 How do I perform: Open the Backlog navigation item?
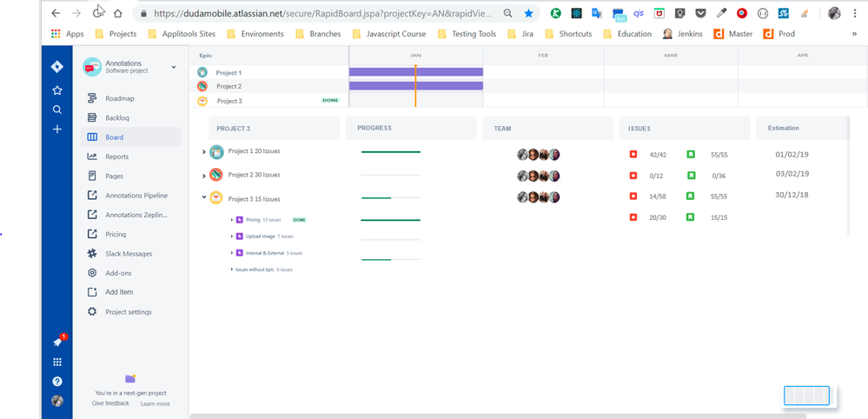(x=130, y=118)
